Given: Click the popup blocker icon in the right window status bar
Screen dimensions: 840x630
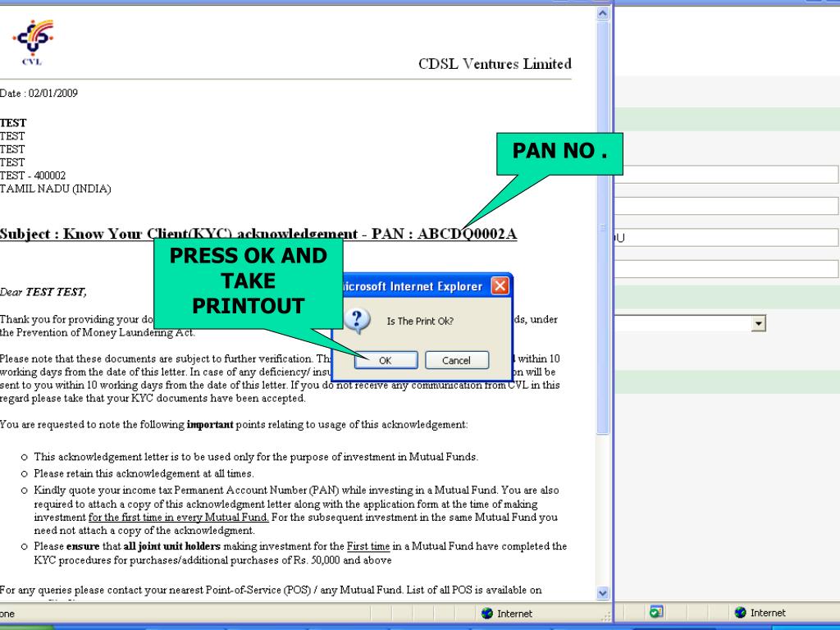Looking at the screenshot, I should click(x=656, y=612).
